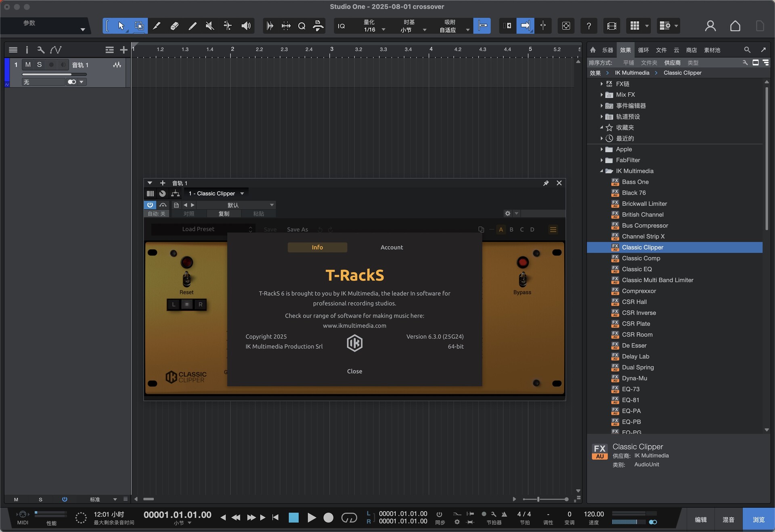Switch to the Account tab
This screenshot has width=775, height=532.
click(391, 247)
